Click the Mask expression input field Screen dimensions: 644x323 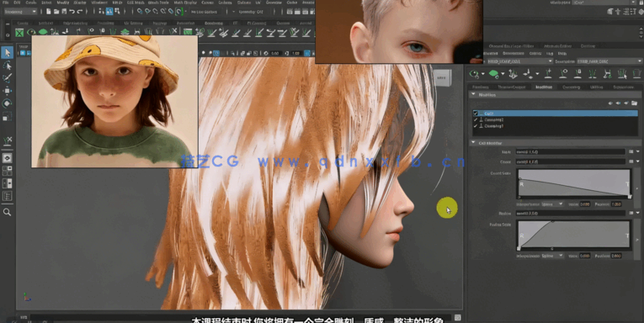[x=571, y=152]
